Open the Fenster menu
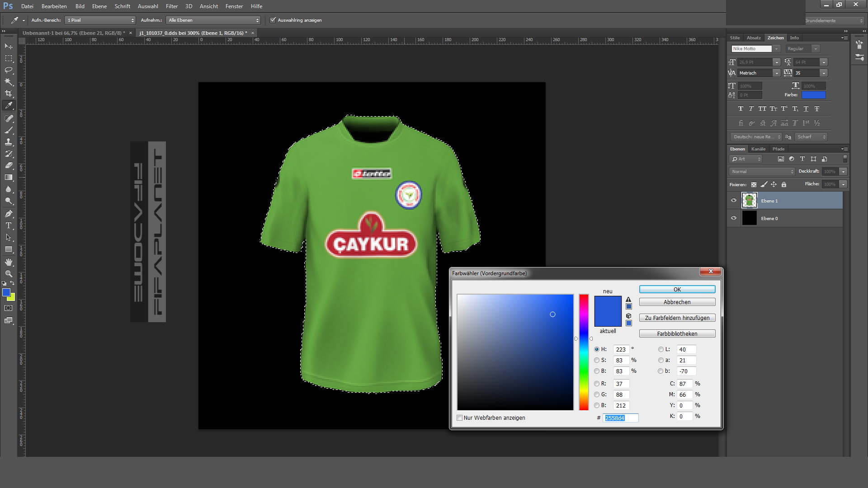 pos(234,6)
